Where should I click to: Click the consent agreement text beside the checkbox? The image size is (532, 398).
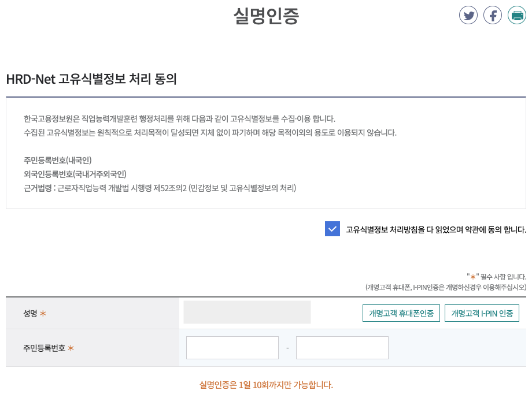434,229
